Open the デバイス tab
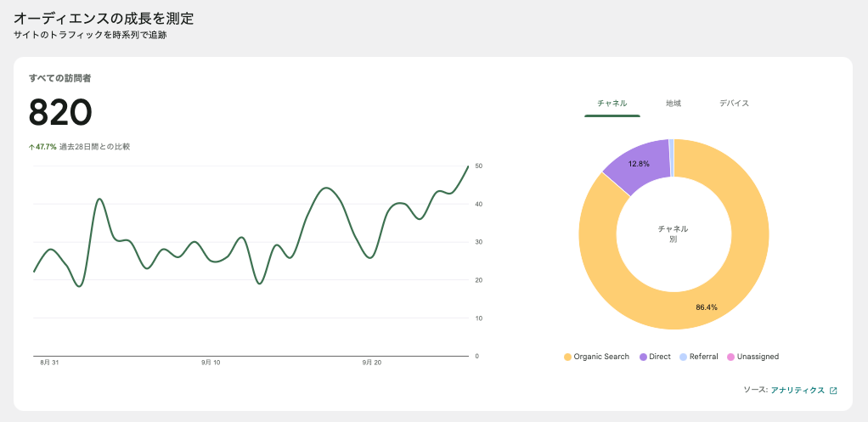The width and height of the screenshot is (868, 422). click(x=734, y=104)
